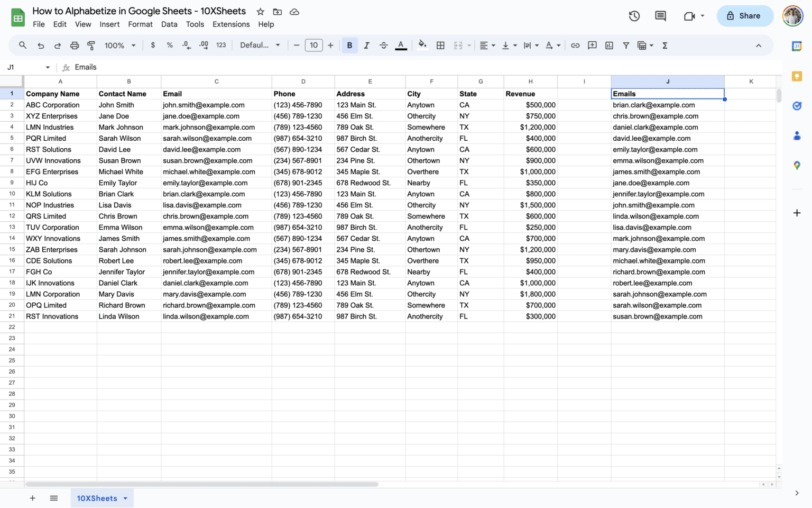Click the insert link icon
The height and width of the screenshot is (508, 812).
pos(575,46)
